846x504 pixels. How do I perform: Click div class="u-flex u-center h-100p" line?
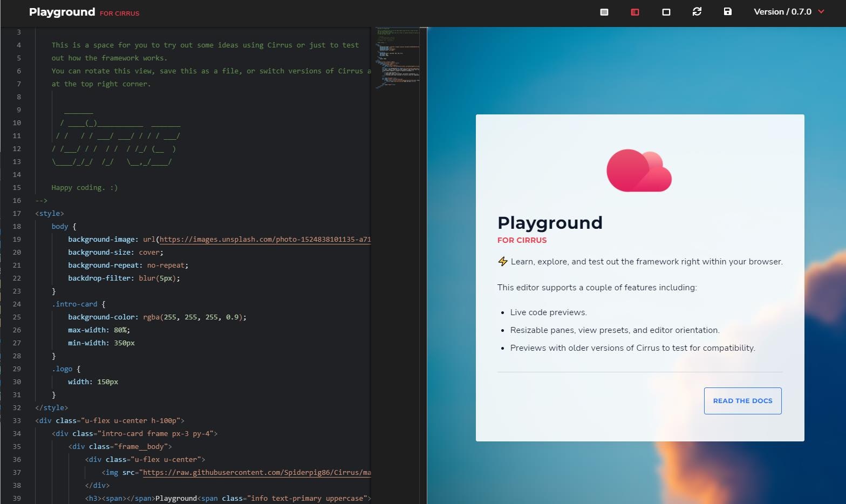pyautogui.click(x=110, y=421)
